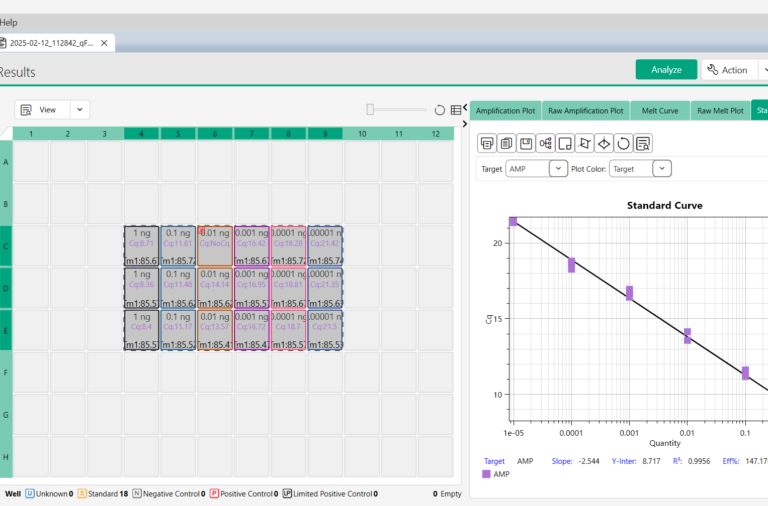Click the branching nodes icon in chart toolbar
768x506 pixels.
546,143
